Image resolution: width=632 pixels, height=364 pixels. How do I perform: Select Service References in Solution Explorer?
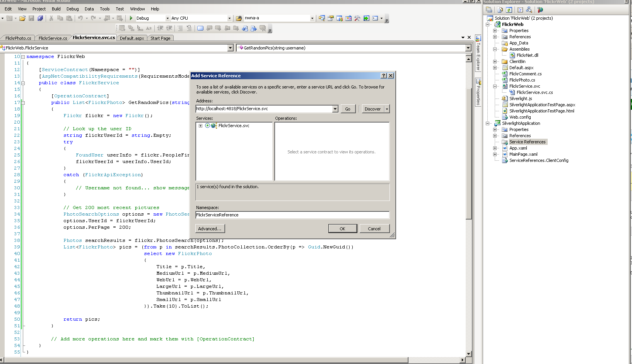(x=527, y=142)
